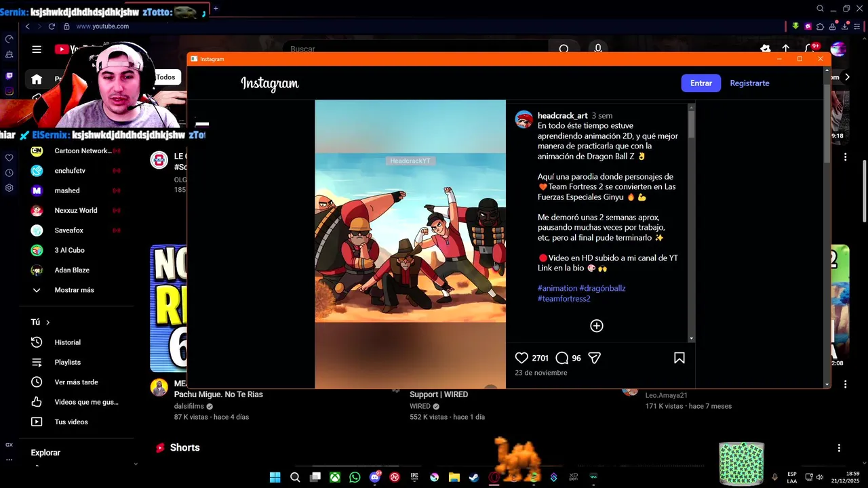This screenshot has height=488, width=868.
Task: Open the taskbar volume control
Action: tap(820, 477)
